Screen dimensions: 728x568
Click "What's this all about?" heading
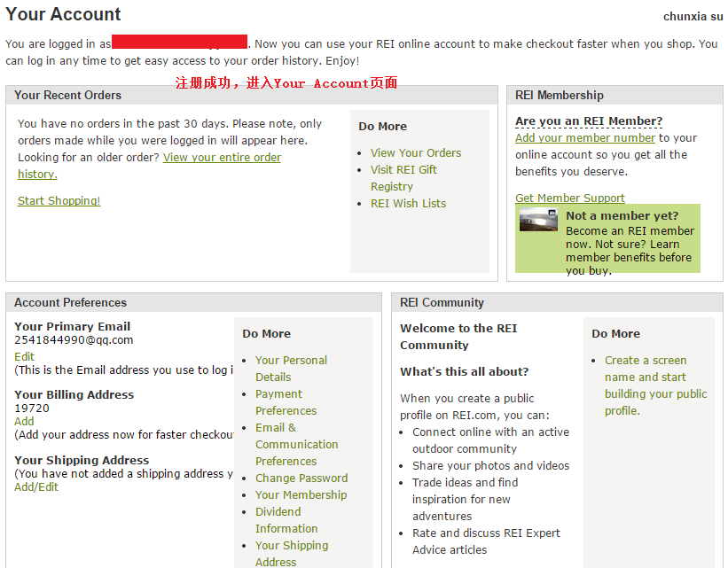point(465,371)
